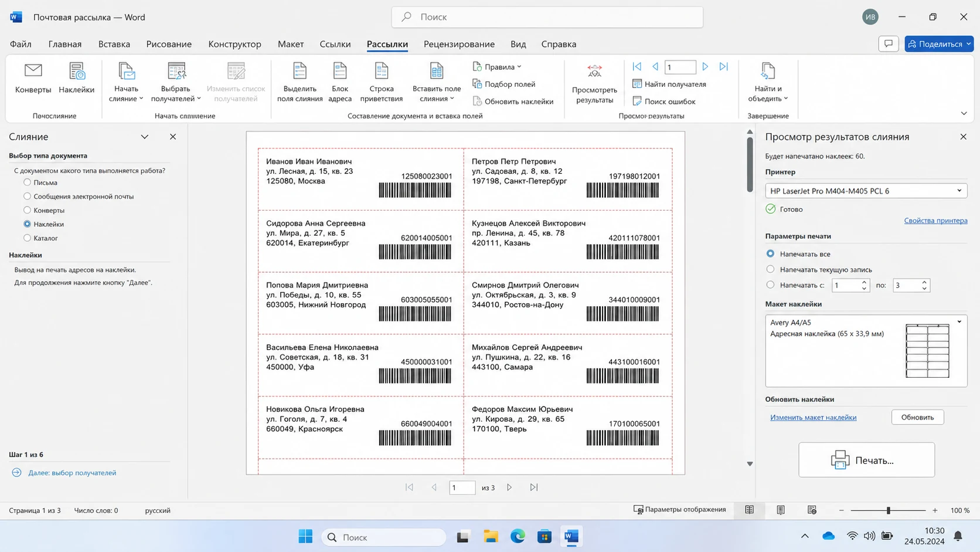Open the Свойства принтера link
Image resolution: width=980 pixels, height=552 pixels.
pos(935,221)
